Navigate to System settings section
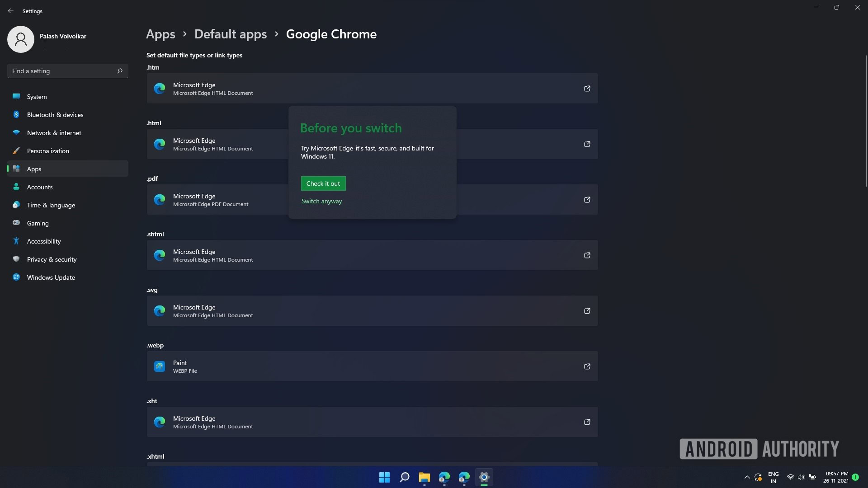Image resolution: width=868 pixels, height=488 pixels. pyautogui.click(x=36, y=97)
